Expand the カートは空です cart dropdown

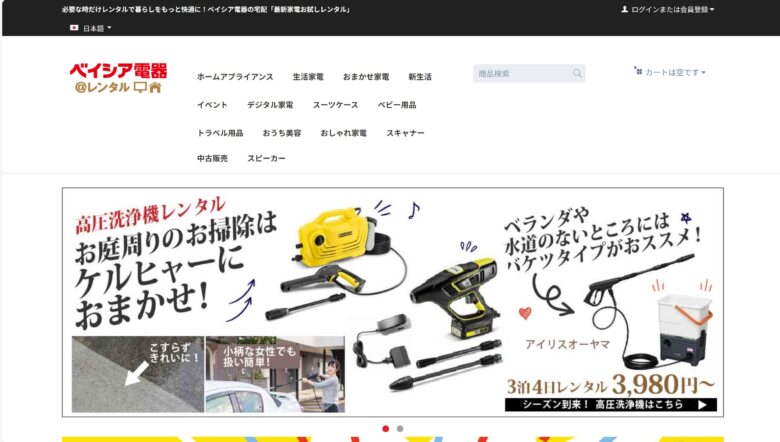tap(675, 73)
